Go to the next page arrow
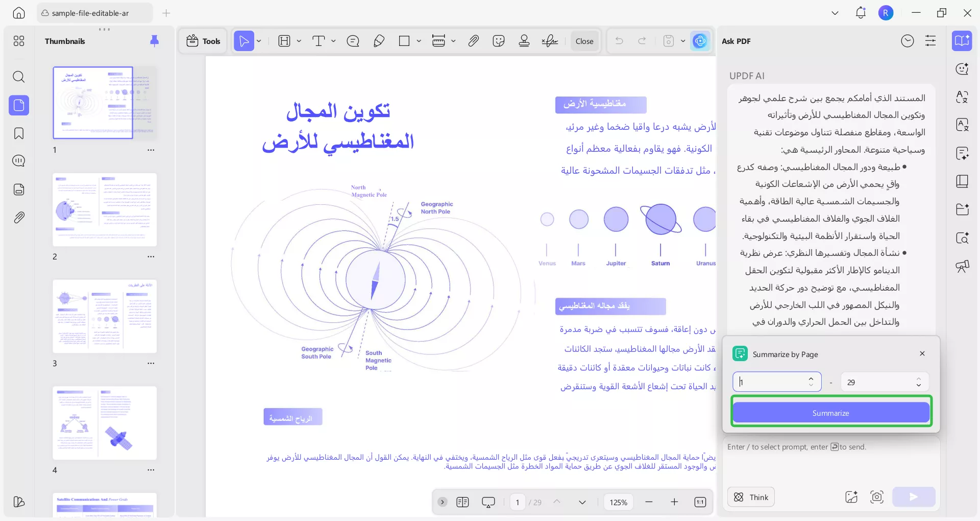Viewport: 980px width, 521px height. [582, 502]
